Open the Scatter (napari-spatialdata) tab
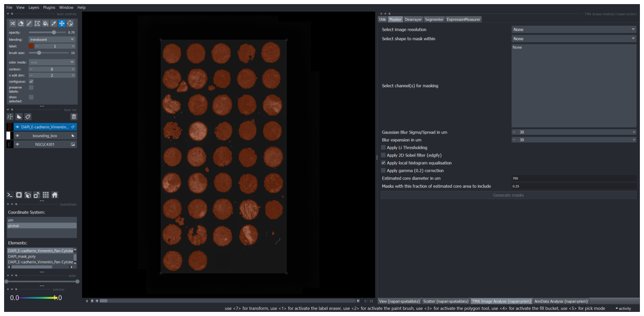Image resolution: width=644 pixels, height=316 pixels. [x=446, y=301]
